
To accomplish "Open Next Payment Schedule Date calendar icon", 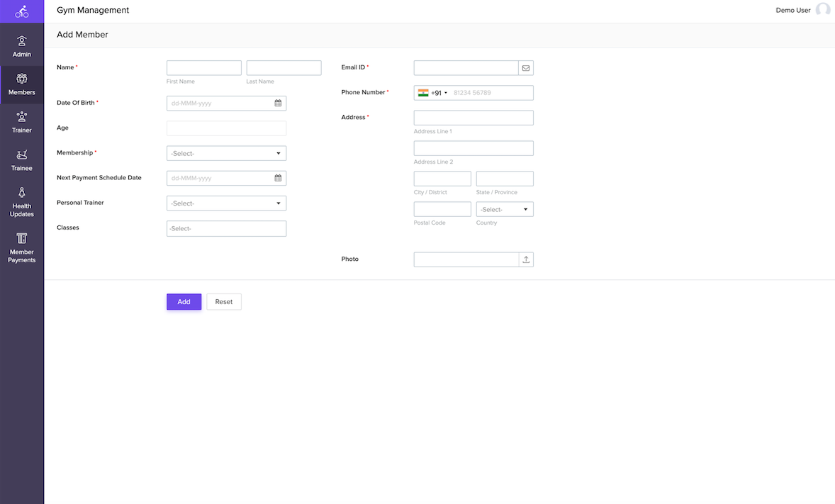I will (278, 178).
